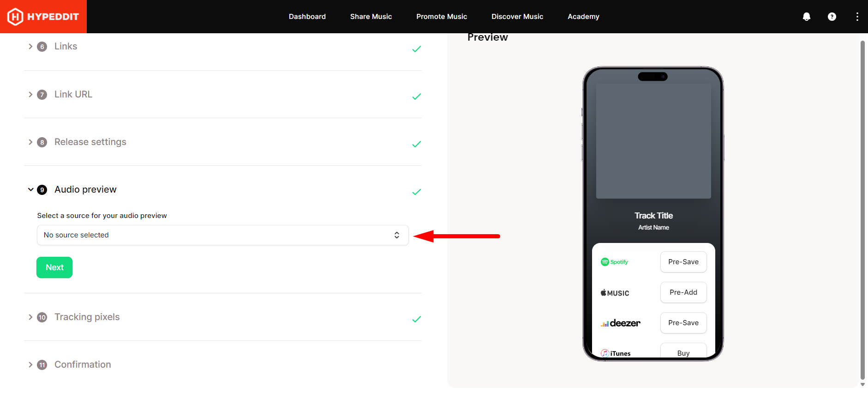Open the help question mark icon
Image resolution: width=868 pixels, height=400 pixels.
(x=832, y=17)
